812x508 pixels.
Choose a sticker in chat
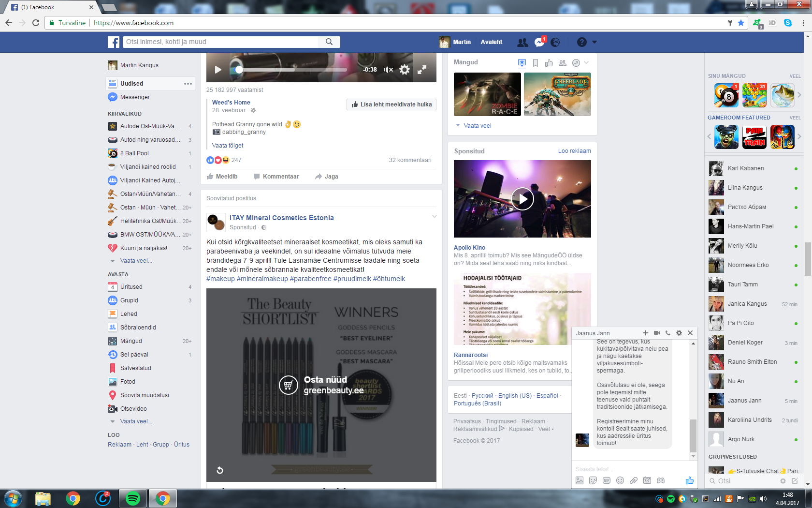[x=593, y=480]
